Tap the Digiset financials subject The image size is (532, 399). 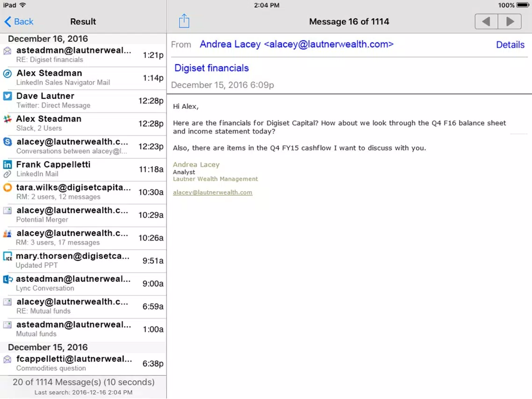211,68
